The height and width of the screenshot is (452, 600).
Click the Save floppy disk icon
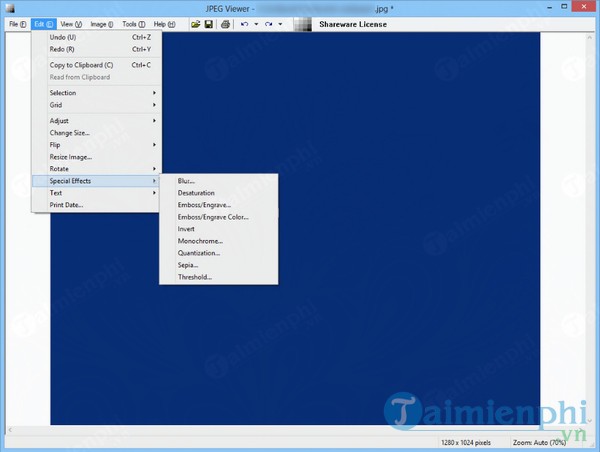pyautogui.click(x=209, y=24)
